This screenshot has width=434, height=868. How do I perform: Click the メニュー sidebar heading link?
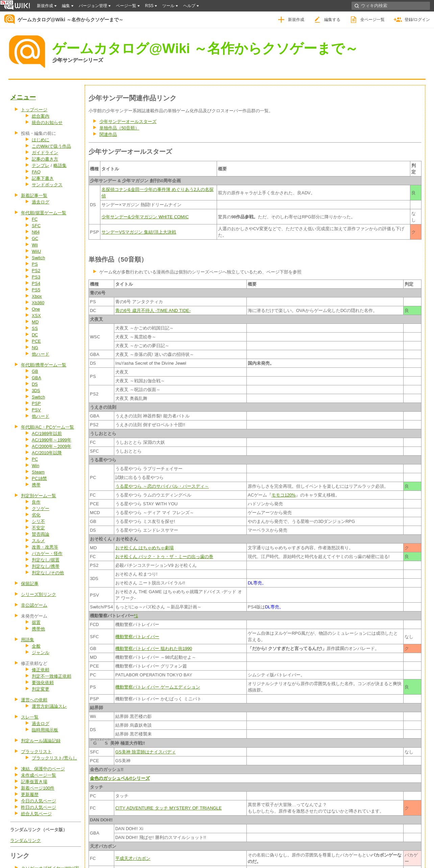[x=23, y=97]
